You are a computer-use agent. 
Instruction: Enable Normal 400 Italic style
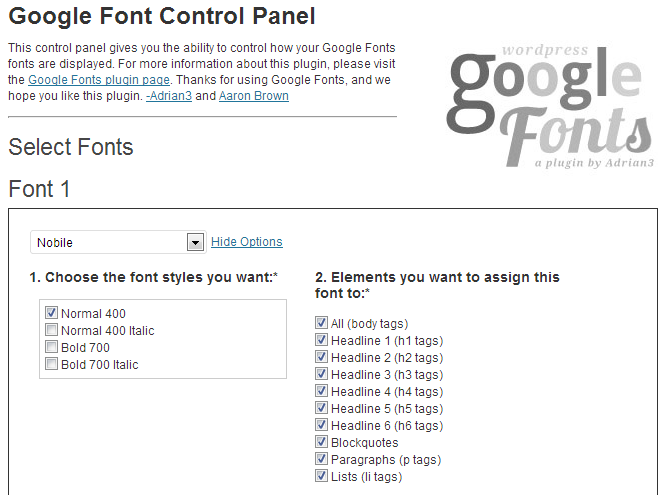click(52, 331)
